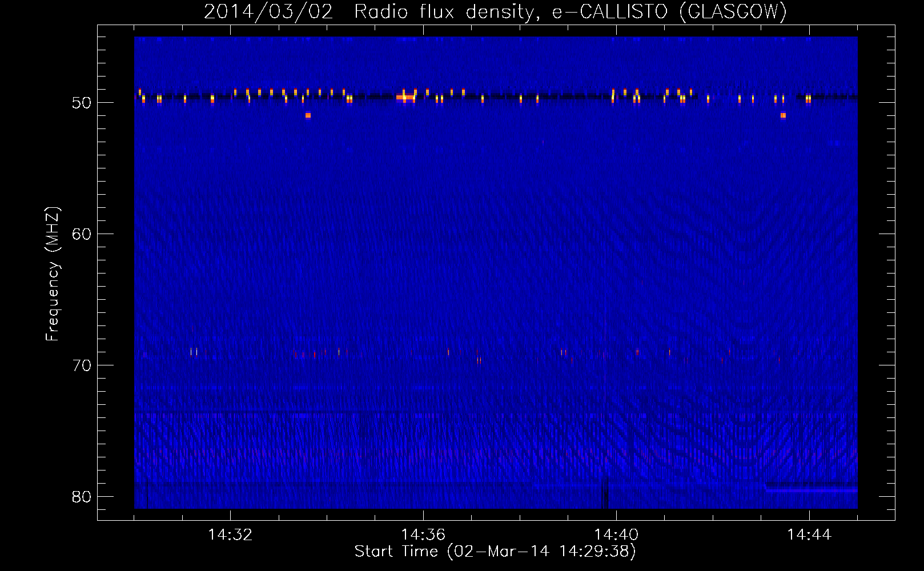924x571 pixels.
Task: Click the 80 frequency tick label
Action: (82, 497)
